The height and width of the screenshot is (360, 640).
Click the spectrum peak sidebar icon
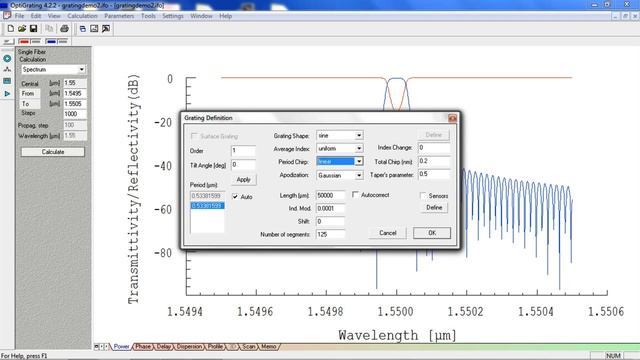[7, 70]
